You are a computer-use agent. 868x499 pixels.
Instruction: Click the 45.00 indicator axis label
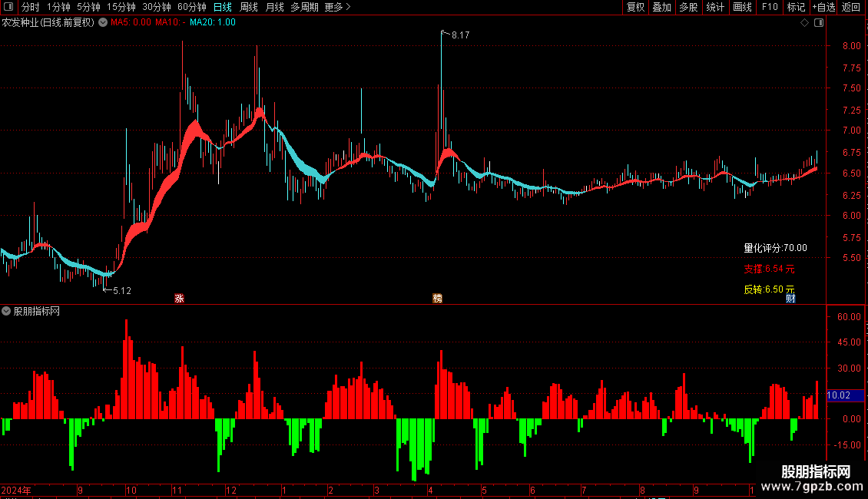pyautogui.click(x=849, y=342)
